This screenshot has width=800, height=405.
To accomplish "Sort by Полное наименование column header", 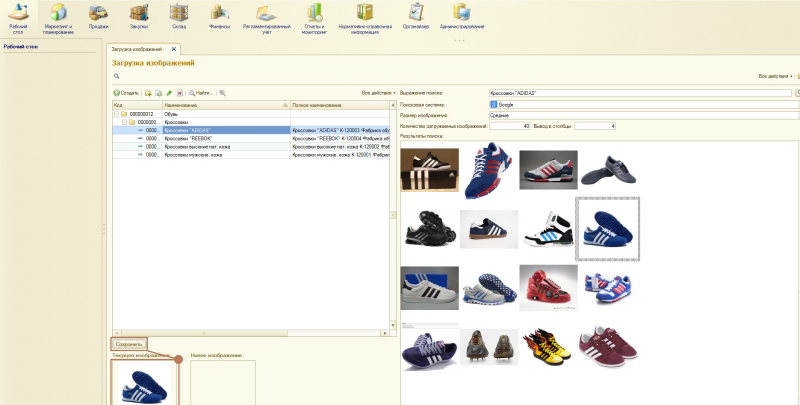I will pos(340,105).
